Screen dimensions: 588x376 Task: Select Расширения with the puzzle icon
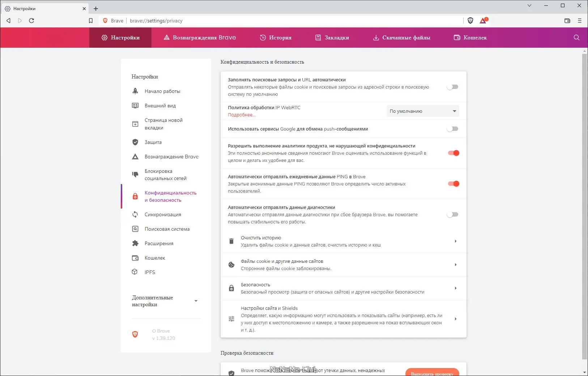point(158,243)
